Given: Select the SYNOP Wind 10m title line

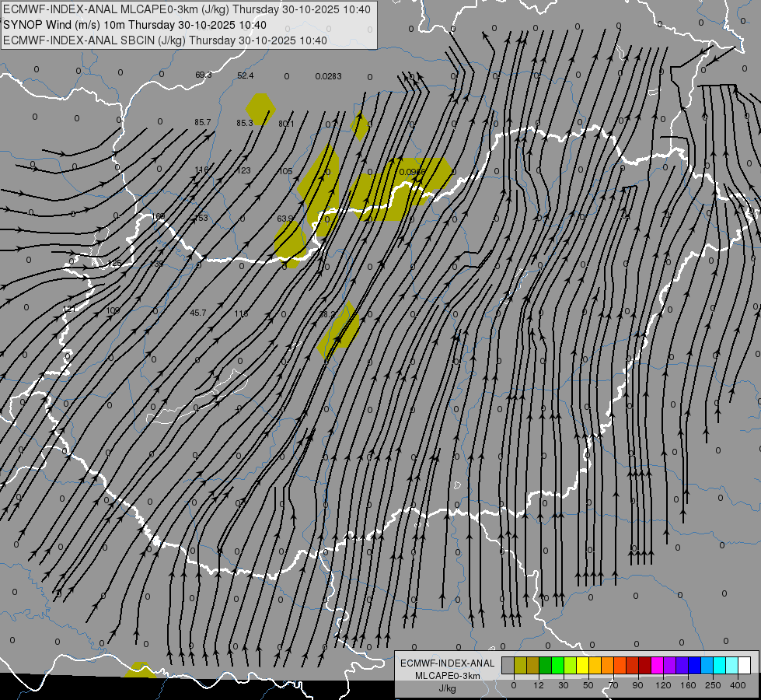Looking at the screenshot, I should (x=134, y=25).
